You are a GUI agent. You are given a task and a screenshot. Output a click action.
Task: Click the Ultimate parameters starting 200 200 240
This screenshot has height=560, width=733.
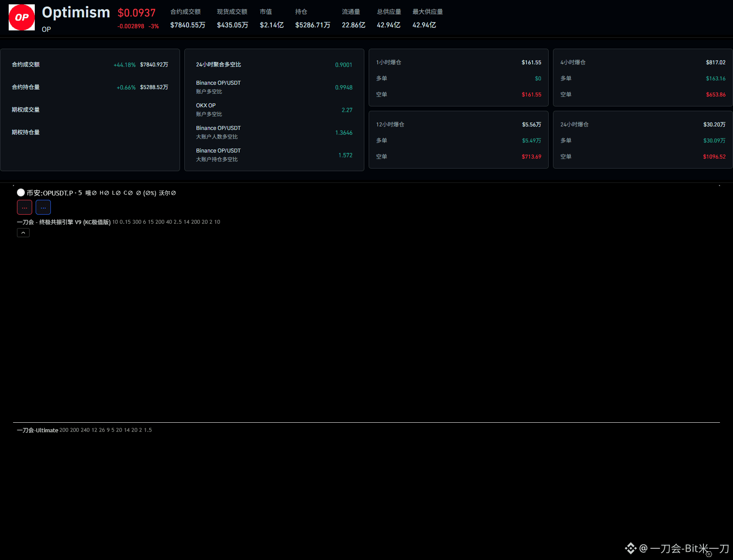pyautogui.click(x=106, y=430)
